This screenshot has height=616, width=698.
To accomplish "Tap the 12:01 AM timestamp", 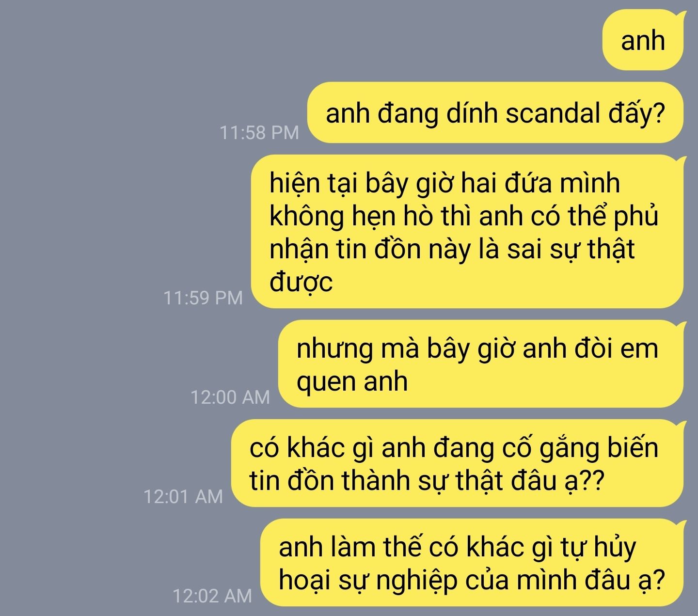I will (184, 496).
